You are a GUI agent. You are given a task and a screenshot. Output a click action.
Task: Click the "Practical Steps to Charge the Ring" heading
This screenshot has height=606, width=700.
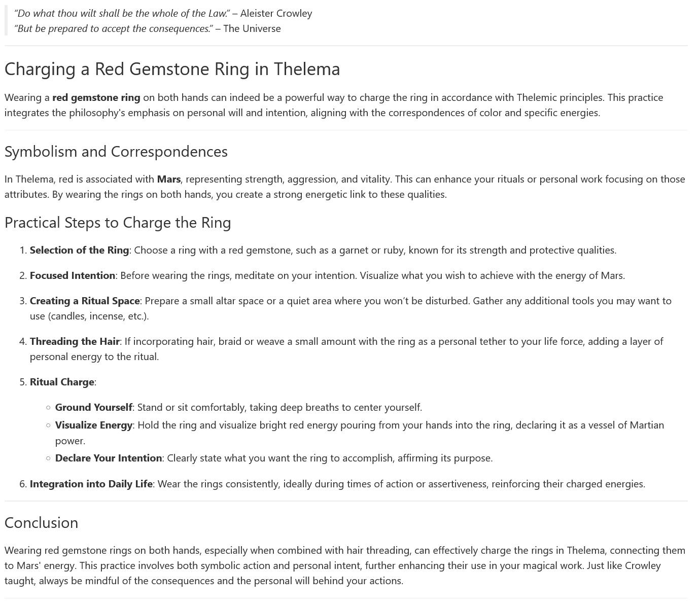tap(118, 223)
